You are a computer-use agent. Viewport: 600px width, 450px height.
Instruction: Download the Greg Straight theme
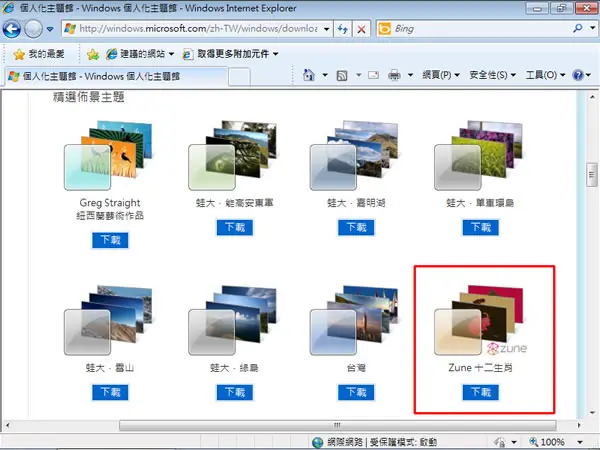click(110, 240)
